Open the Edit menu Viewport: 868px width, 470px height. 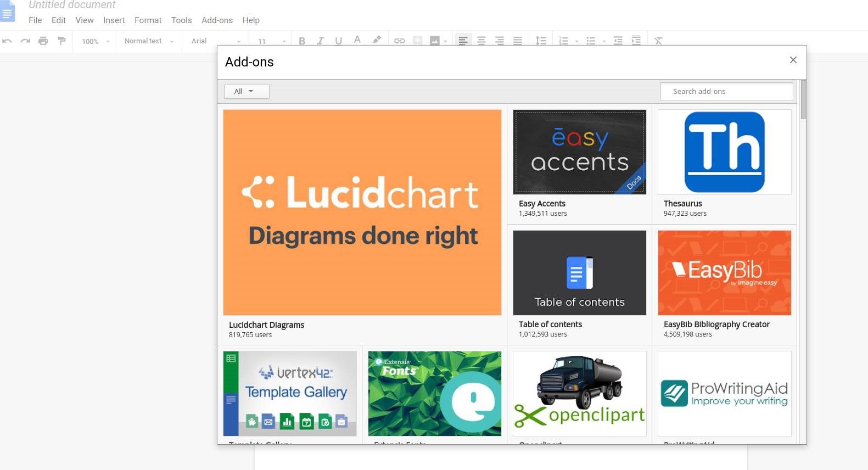point(59,20)
